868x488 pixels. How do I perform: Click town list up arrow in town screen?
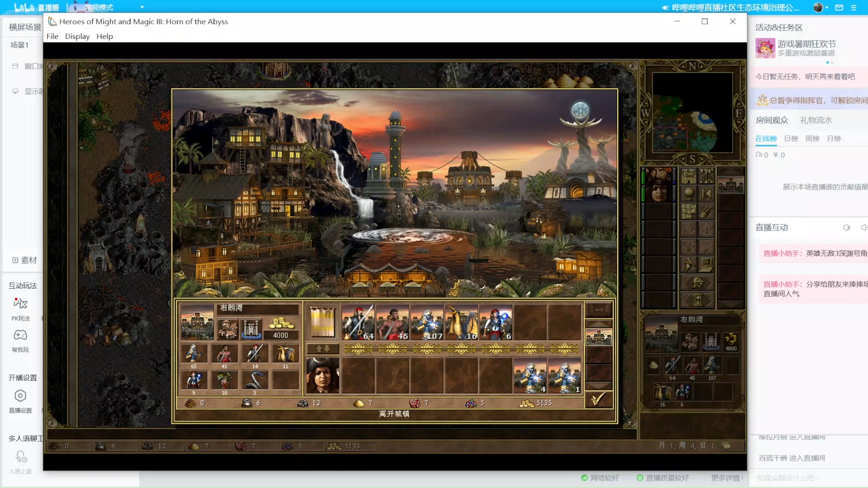click(599, 323)
